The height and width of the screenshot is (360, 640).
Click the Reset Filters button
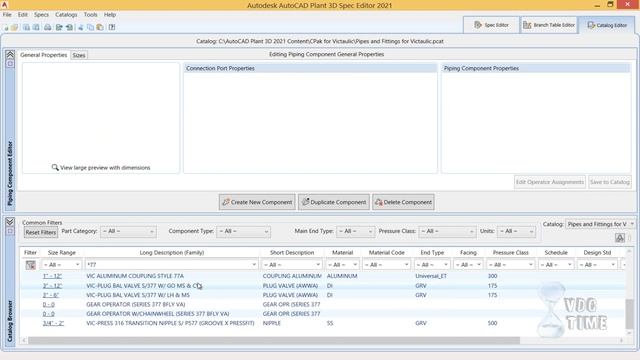click(40, 232)
